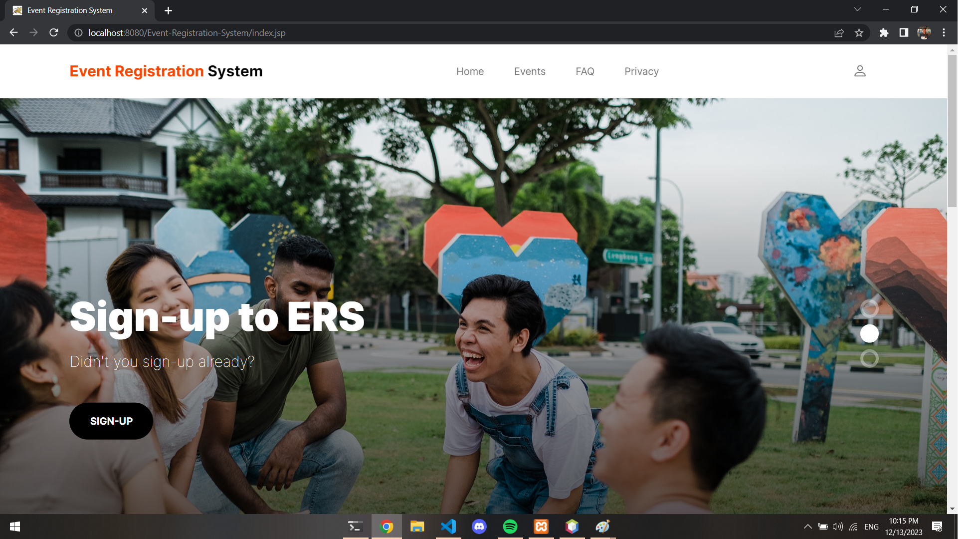Open the Chrome extensions puzzle icon

coord(884,33)
